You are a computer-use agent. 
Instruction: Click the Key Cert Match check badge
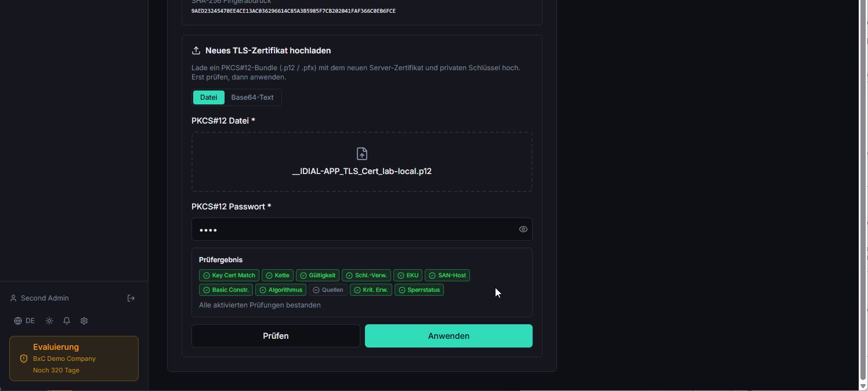(x=229, y=276)
